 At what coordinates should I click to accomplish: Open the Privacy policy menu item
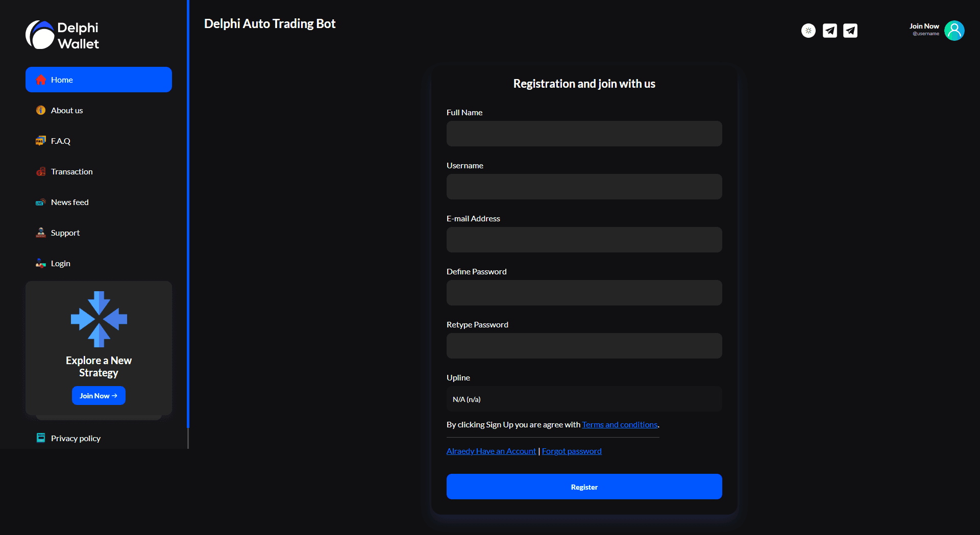[x=99, y=438]
